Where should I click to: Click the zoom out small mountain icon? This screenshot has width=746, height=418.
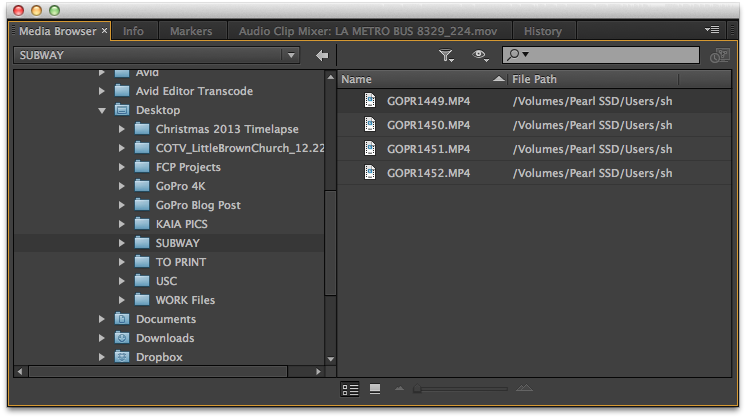pyautogui.click(x=399, y=389)
